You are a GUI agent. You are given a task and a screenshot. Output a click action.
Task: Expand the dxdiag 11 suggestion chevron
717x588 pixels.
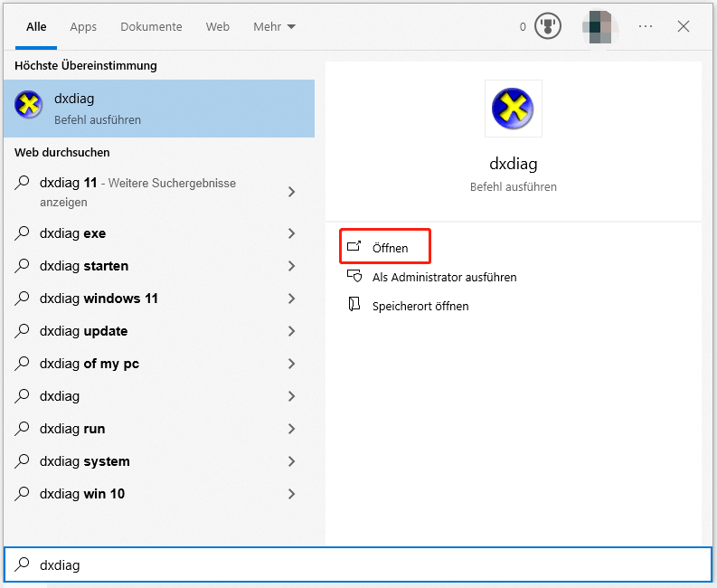point(292,192)
